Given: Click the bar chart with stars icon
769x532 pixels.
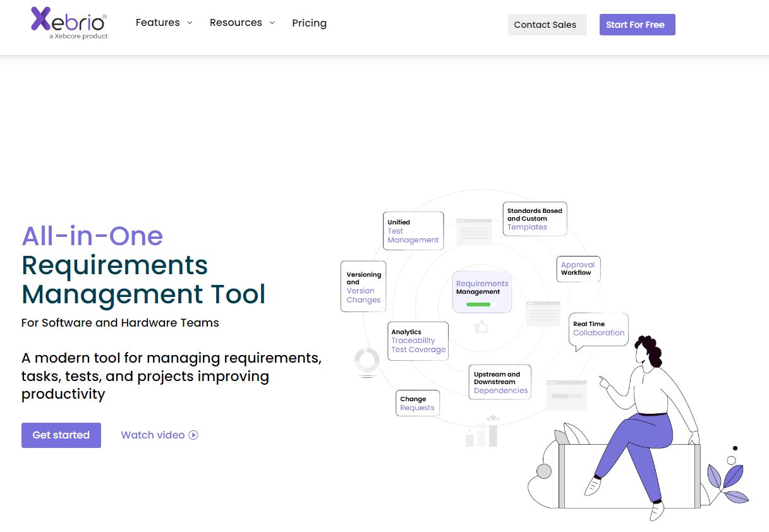Looking at the screenshot, I should [x=482, y=431].
